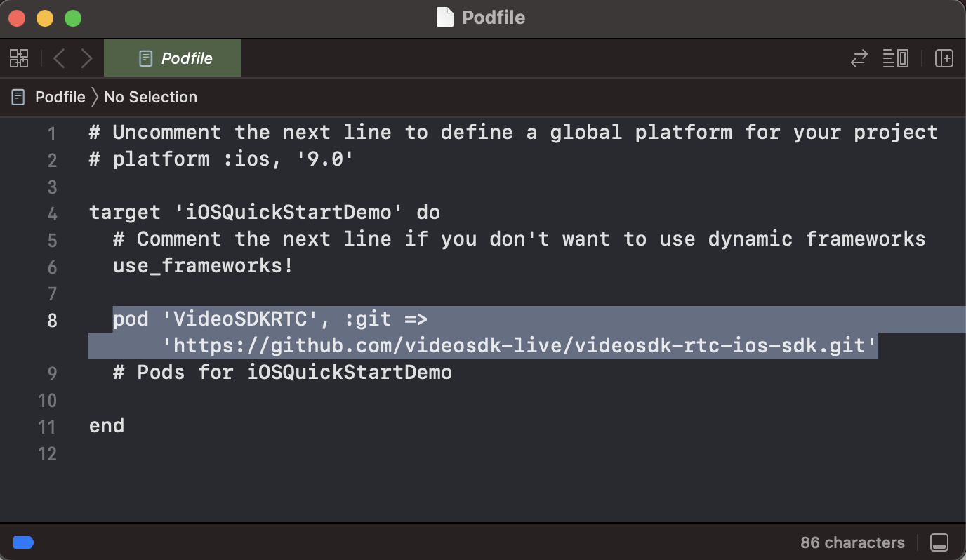Image resolution: width=966 pixels, height=560 pixels.
Task: Click the Podfile document icon in breadcrumb
Action: coord(18,97)
